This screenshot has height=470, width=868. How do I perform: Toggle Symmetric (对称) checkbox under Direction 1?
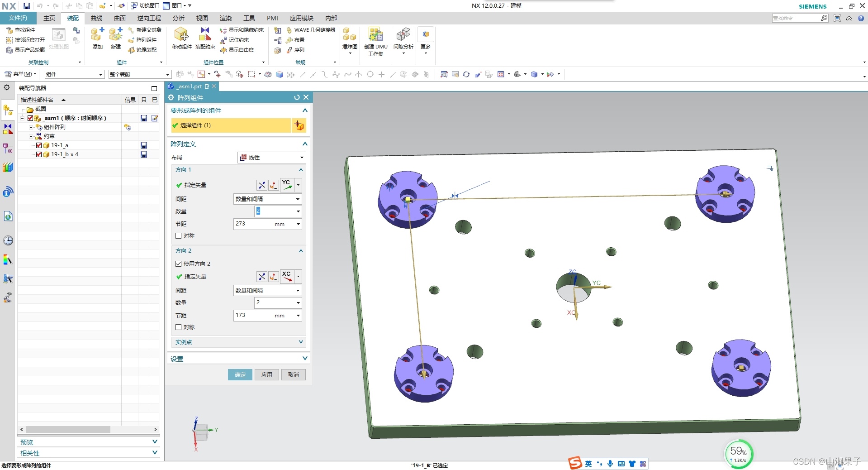(x=178, y=235)
